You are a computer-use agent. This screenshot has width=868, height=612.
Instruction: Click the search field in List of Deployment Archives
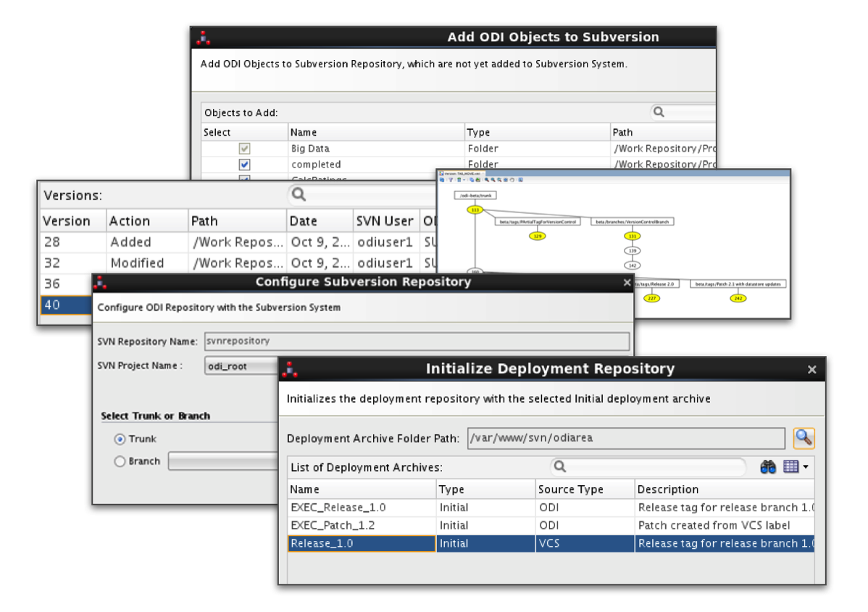648,466
